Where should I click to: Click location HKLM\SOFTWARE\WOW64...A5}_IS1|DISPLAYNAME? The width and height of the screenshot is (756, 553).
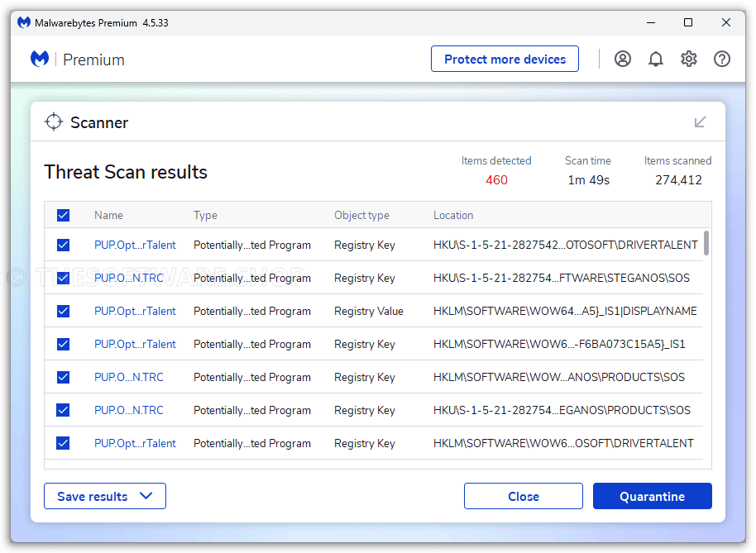pyautogui.click(x=565, y=311)
